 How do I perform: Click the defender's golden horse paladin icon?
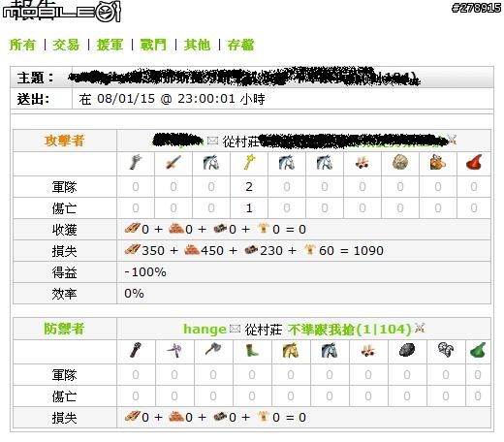coord(291,351)
